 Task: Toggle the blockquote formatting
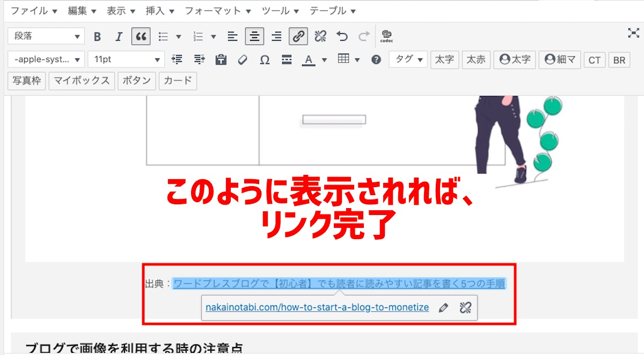click(x=141, y=36)
